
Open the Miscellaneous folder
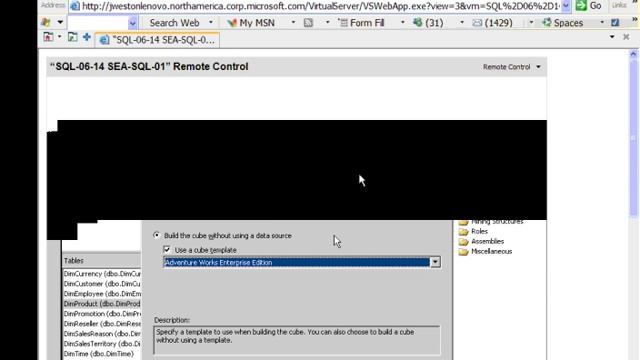click(x=486, y=251)
